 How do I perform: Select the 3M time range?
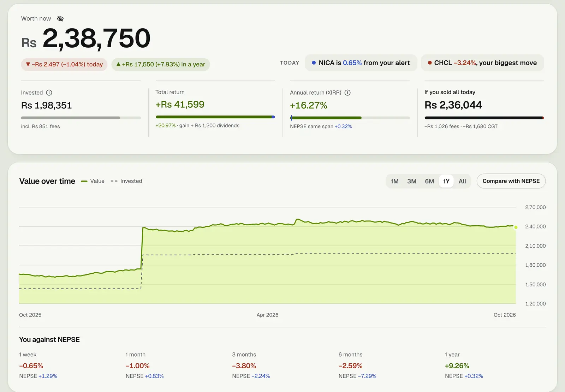point(412,181)
